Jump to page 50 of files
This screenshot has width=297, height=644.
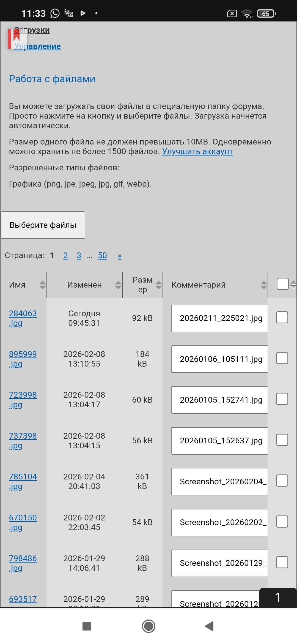pos(102,255)
